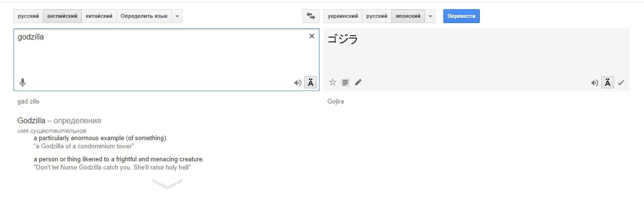Viewport: 644px width, 209px height.
Task: Start voice input with the microphone
Action: [x=23, y=83]
